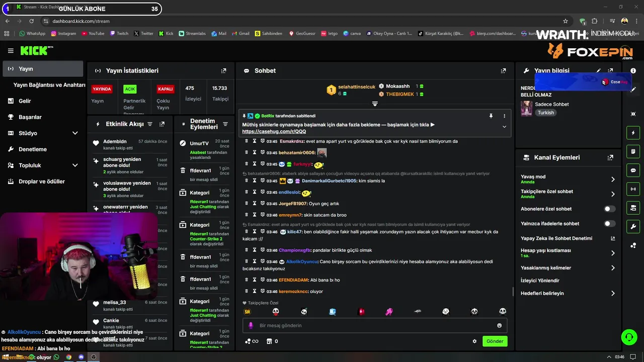
Task: Insert the ice cube emote from emote row
Action: (332, 312)
